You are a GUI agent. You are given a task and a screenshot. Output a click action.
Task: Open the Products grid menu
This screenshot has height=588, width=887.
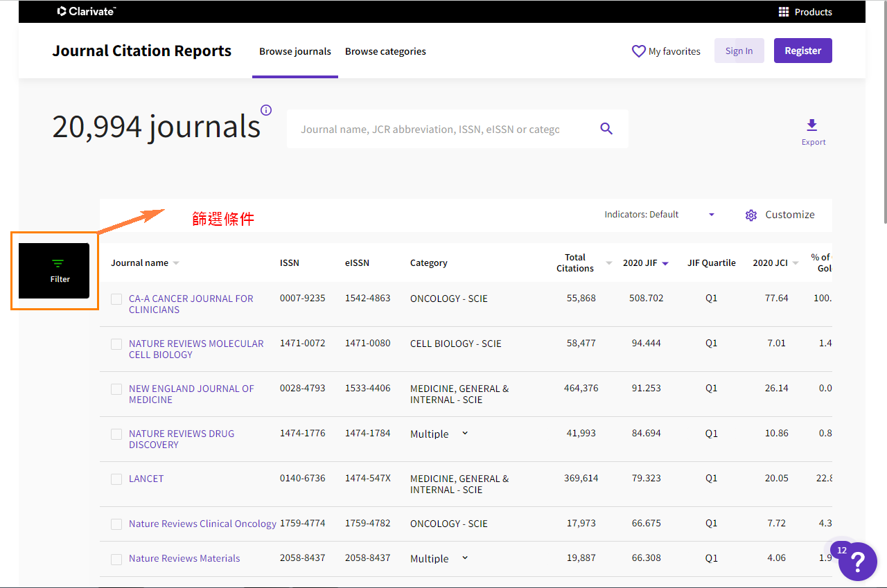coord(805,12)
